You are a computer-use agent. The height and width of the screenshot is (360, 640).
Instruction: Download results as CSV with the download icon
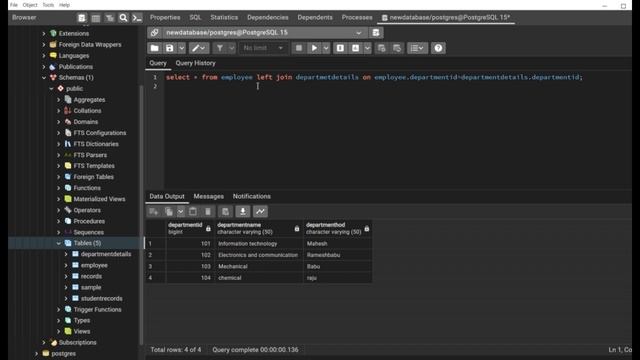point(242,211)
